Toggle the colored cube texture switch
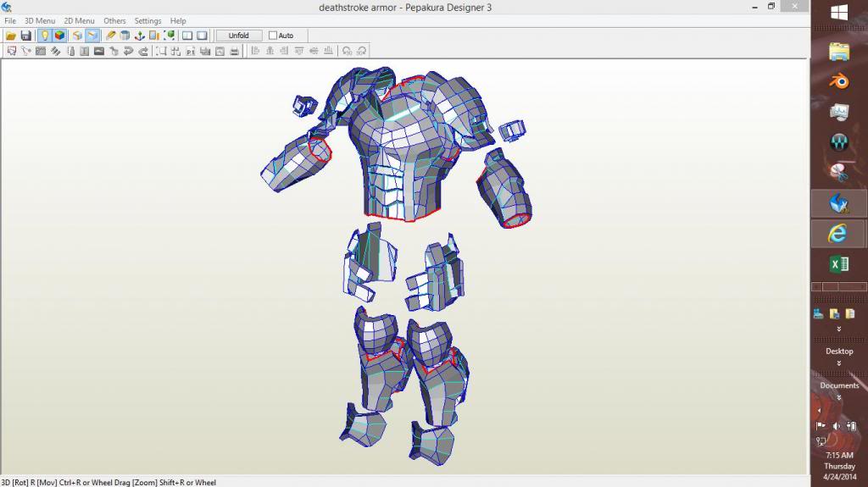Screen dimensions: 868x487 pos(59,36)
